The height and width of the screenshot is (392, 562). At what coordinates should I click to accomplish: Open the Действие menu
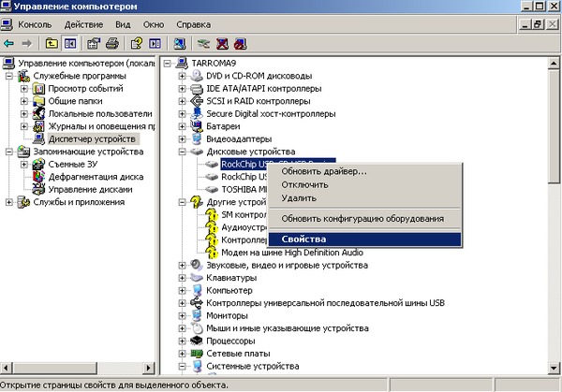(x=83, y=22)
